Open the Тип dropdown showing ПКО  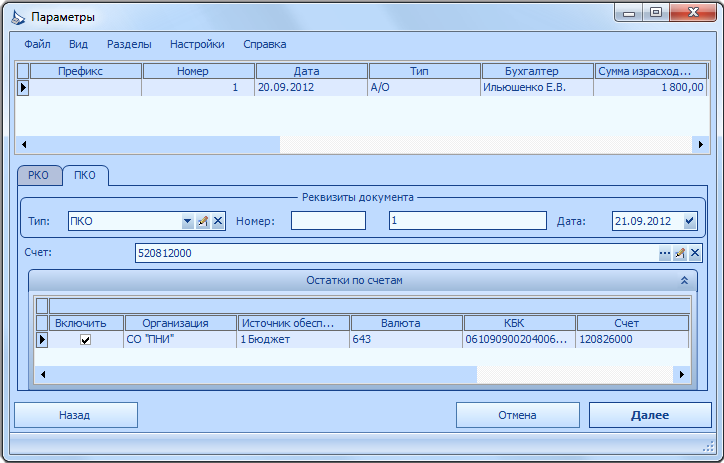click(187, 221)
